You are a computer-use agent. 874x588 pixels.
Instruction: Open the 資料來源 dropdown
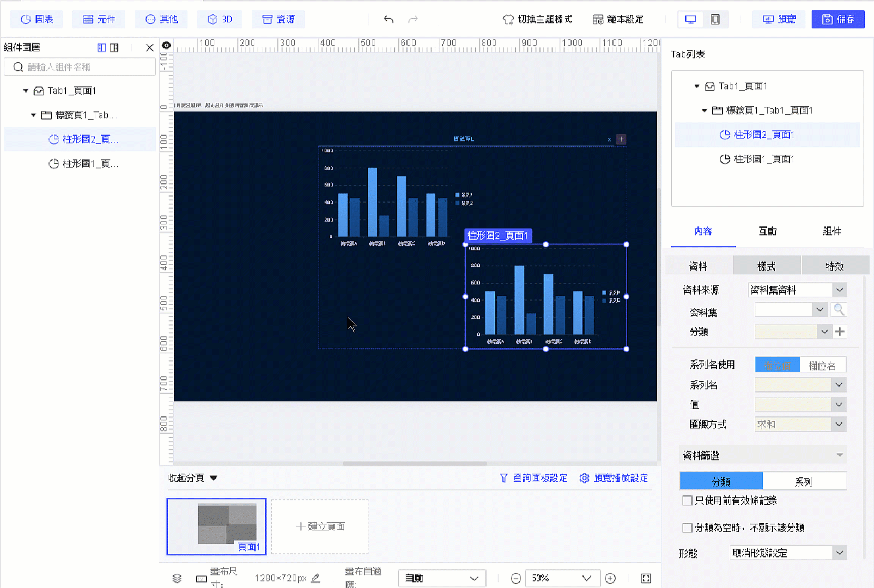coord(797,290)
